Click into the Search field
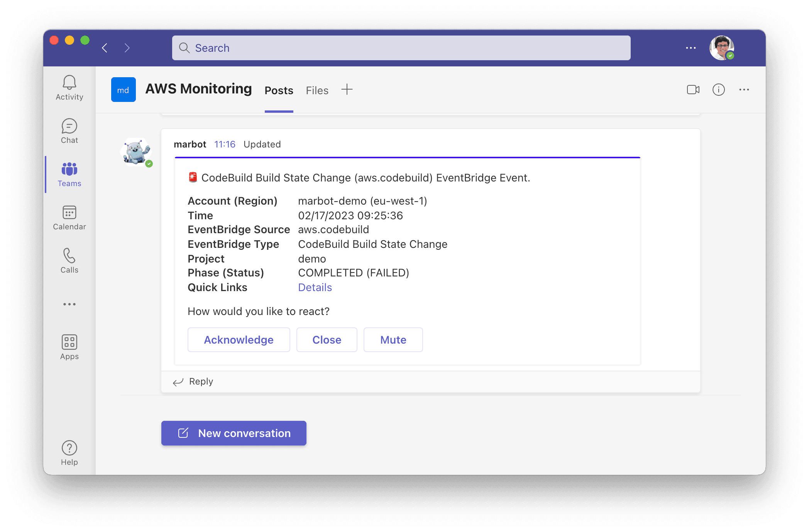This screenshot has height=532, width=809. (x=401, y=48)
